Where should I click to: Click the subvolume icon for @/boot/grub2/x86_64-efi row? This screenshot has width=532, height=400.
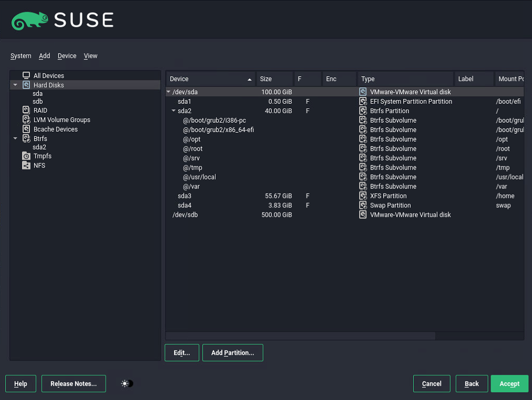point(363,129)
